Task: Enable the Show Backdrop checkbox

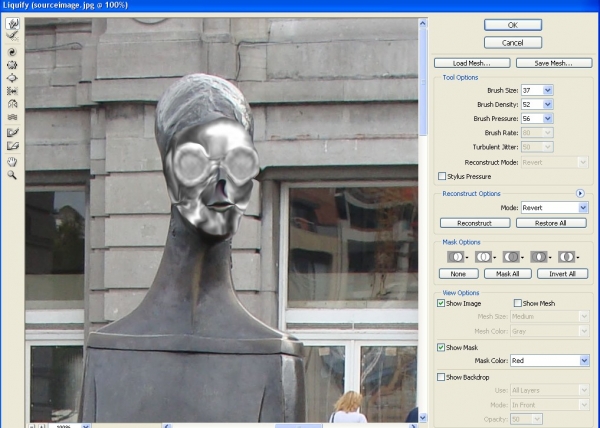Action: click(441, 377)
